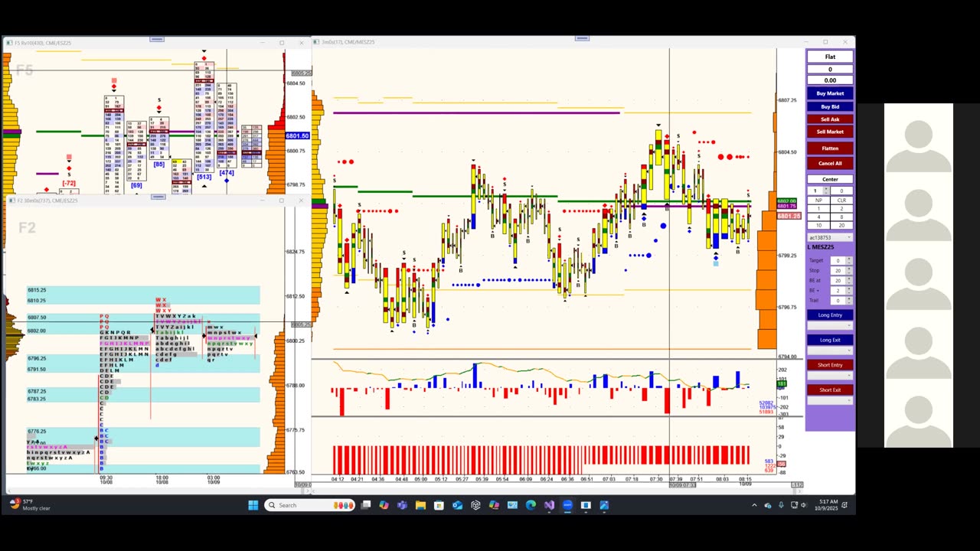Open the dropdown below Long Exit
Viewport: 980px width, 551px height.
830,350
